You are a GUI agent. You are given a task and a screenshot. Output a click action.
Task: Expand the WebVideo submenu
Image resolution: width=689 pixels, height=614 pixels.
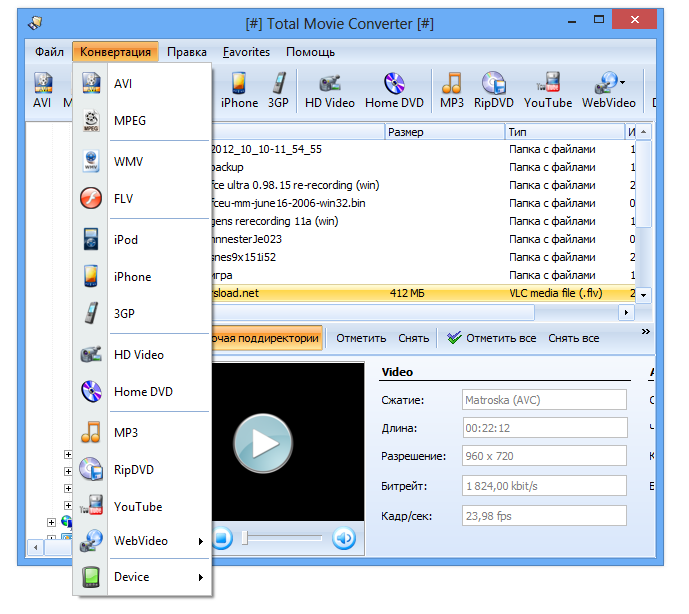pos(142,541)
